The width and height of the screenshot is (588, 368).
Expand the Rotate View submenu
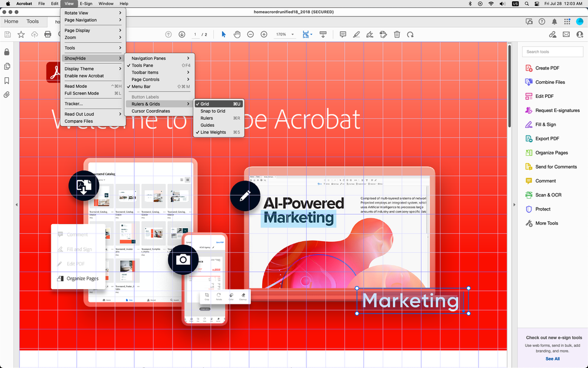pos(93,13)
